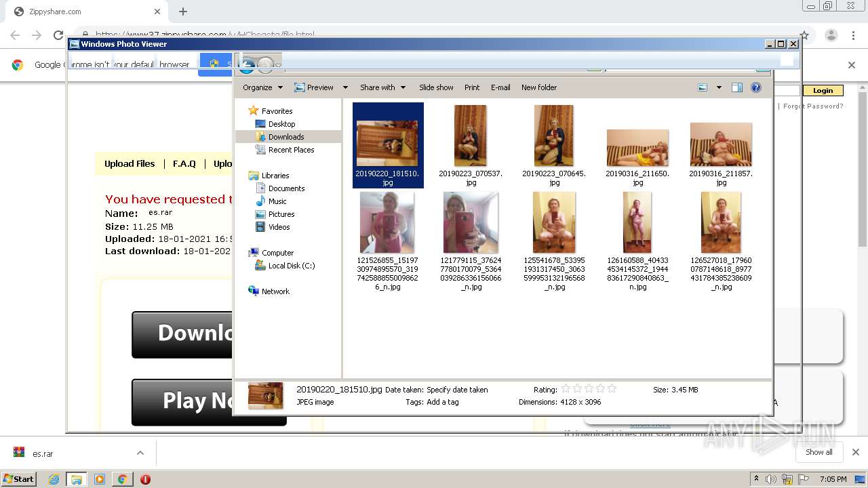
Task: Click the Forgot Password? link
Action: 813,106
